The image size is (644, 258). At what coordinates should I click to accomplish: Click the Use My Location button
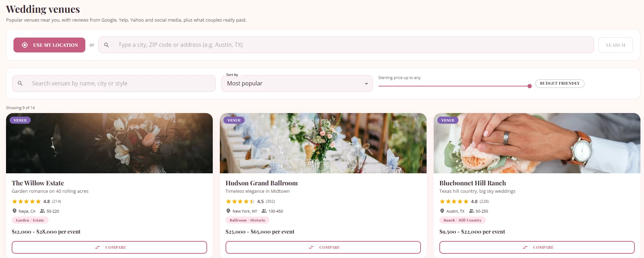[49, 45]
